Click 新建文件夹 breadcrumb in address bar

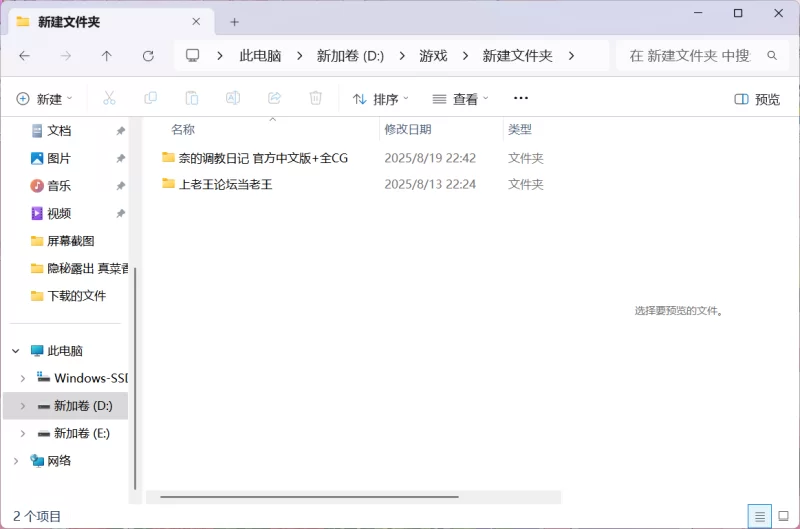[x=517, y=56]
